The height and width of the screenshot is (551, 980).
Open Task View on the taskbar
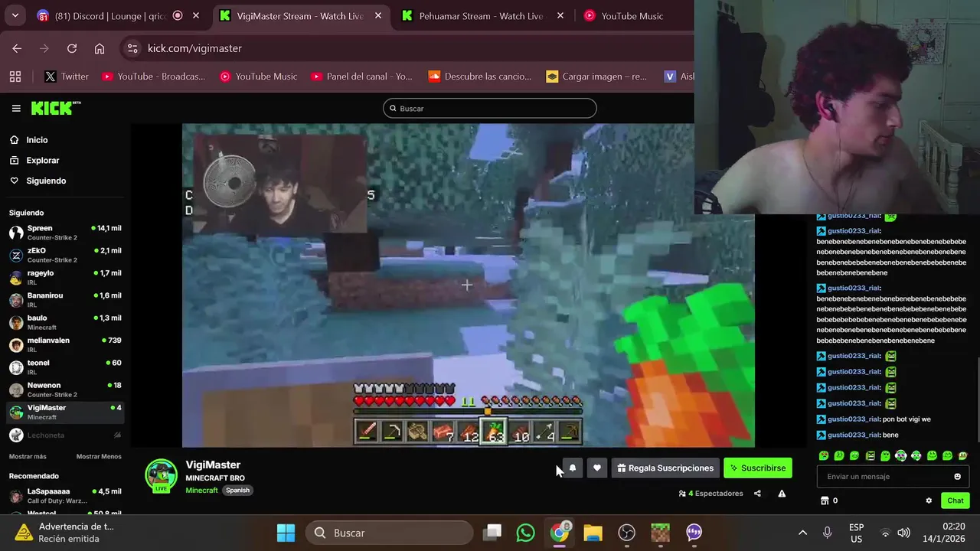[x=492, y=533]
